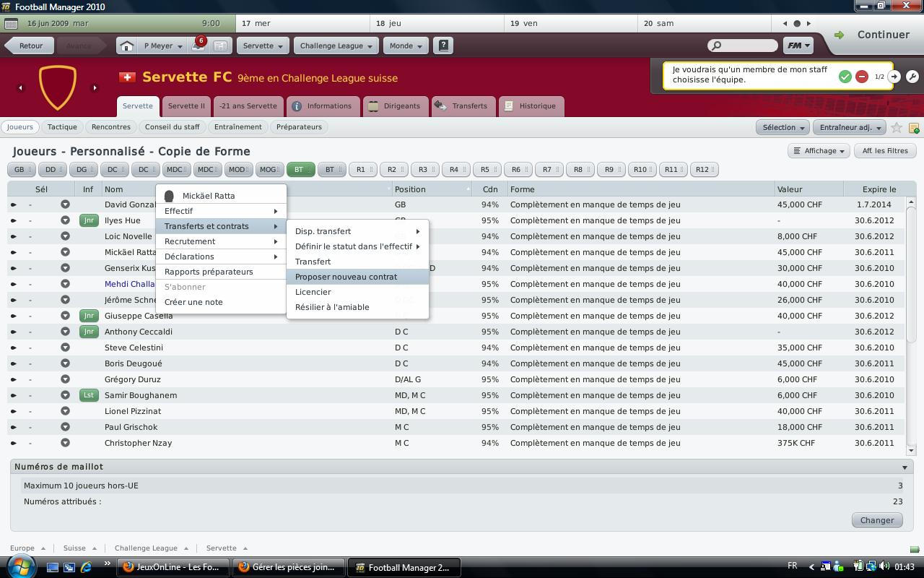Toggle the MOG position slot
The width and height of the screenshot is (924, 578).
click(x=269, y=170)
